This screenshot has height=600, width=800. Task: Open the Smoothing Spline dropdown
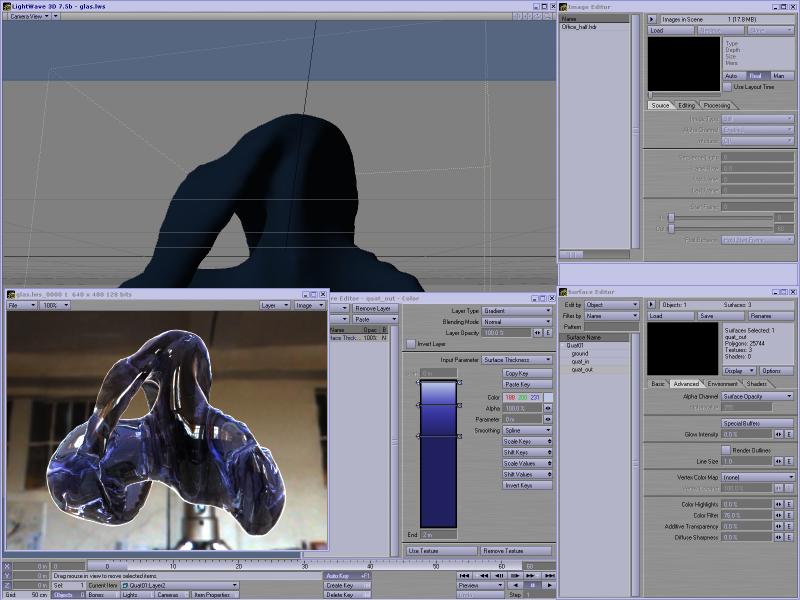(528, 431)
